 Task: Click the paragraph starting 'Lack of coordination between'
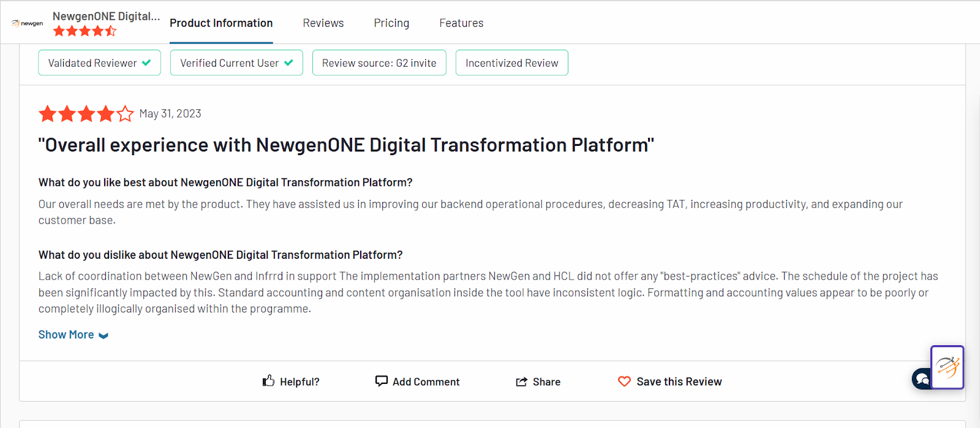point(488,292)
